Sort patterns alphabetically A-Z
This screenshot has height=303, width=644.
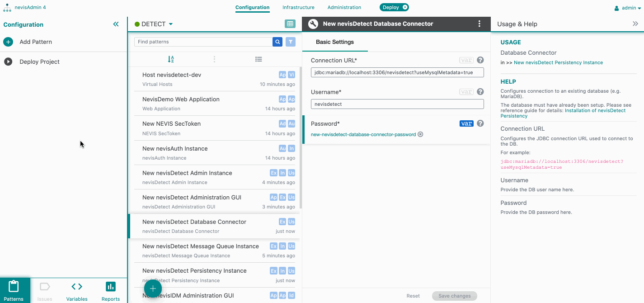point(171,59)
